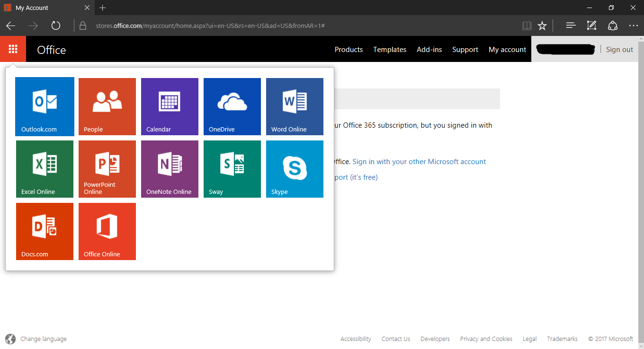This screenshot has height=349, width=644.
Task: Make a Web Note pen icon
Action: 591,26
